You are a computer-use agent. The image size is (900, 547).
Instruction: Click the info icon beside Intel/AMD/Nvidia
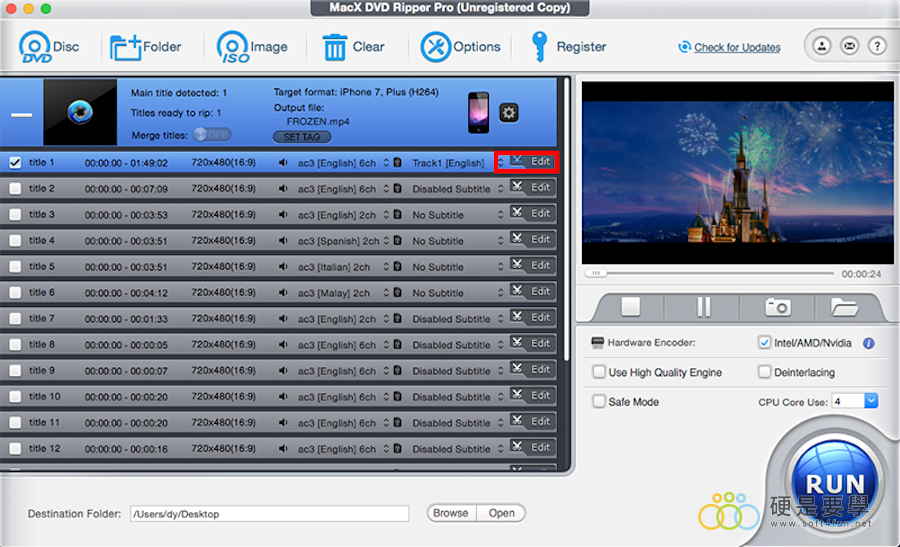(x=868, y=343)
